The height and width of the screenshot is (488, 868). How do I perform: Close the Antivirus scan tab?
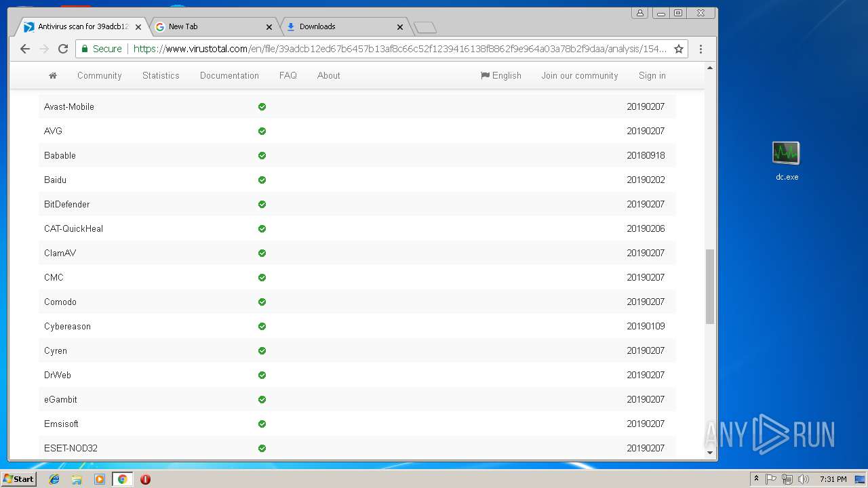pos(138,27)
